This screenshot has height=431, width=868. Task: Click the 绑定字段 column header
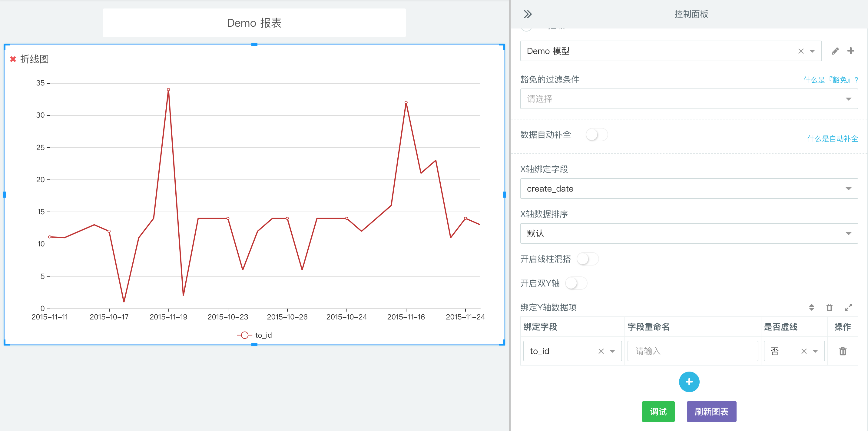point(540,327)
